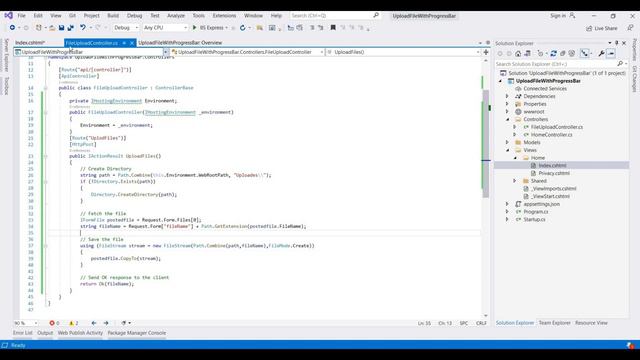Collapse the UploadFiles method outlining marker
Viewport: 640px width, 360px height.
tap(45, 156)
